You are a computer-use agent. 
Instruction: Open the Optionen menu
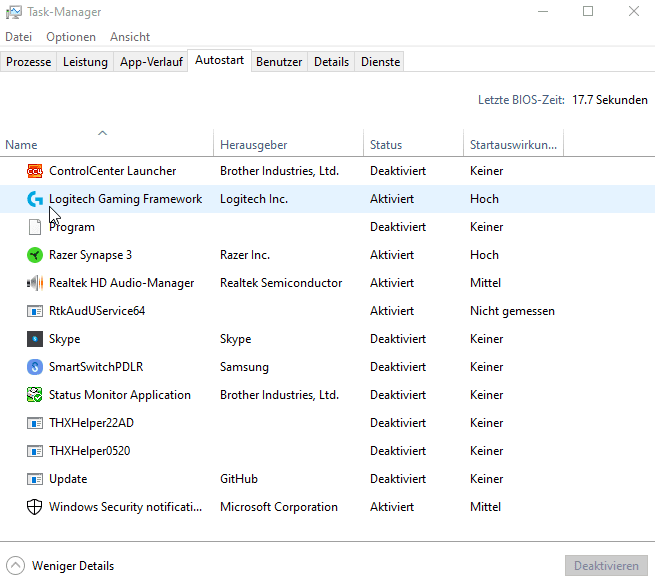pos(71,37)
